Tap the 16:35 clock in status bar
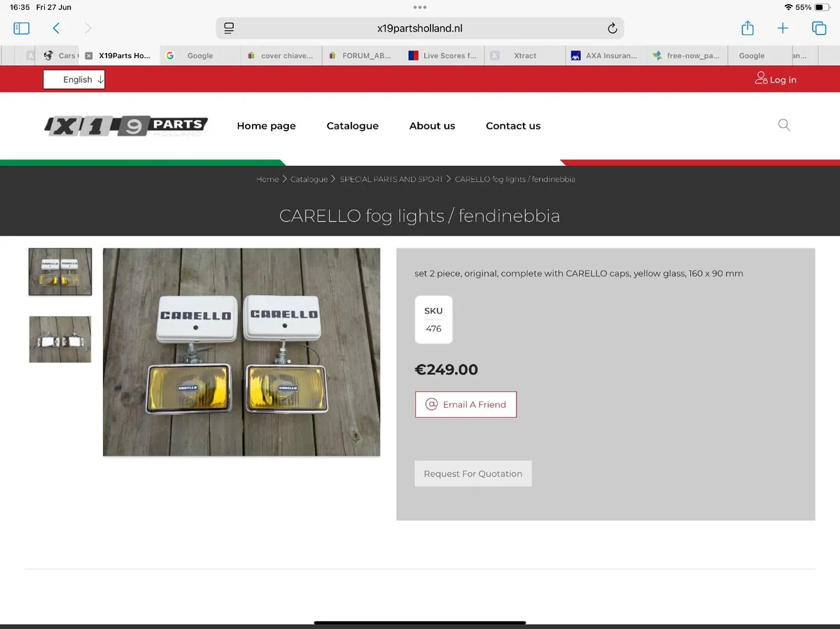 click(x=20, y=7)
